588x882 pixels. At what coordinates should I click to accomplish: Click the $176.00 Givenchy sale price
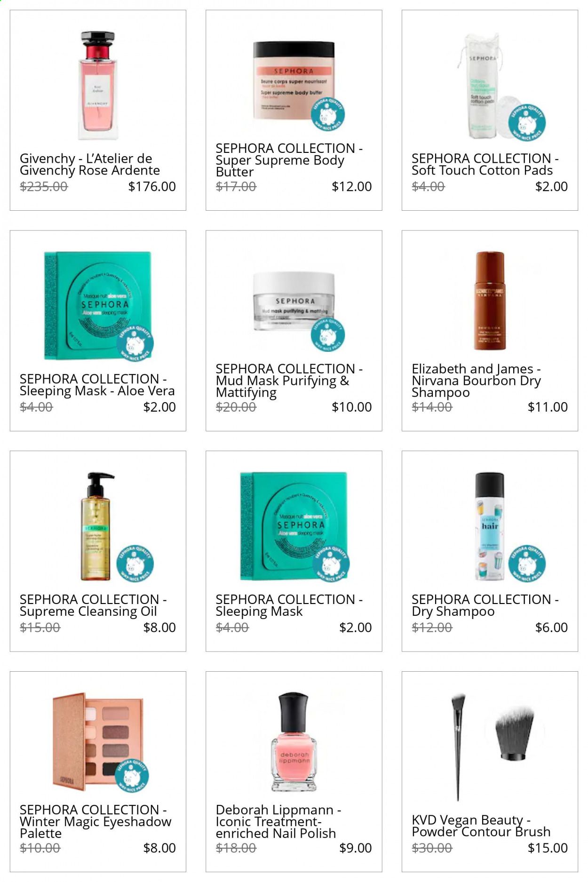click(152, 187)
